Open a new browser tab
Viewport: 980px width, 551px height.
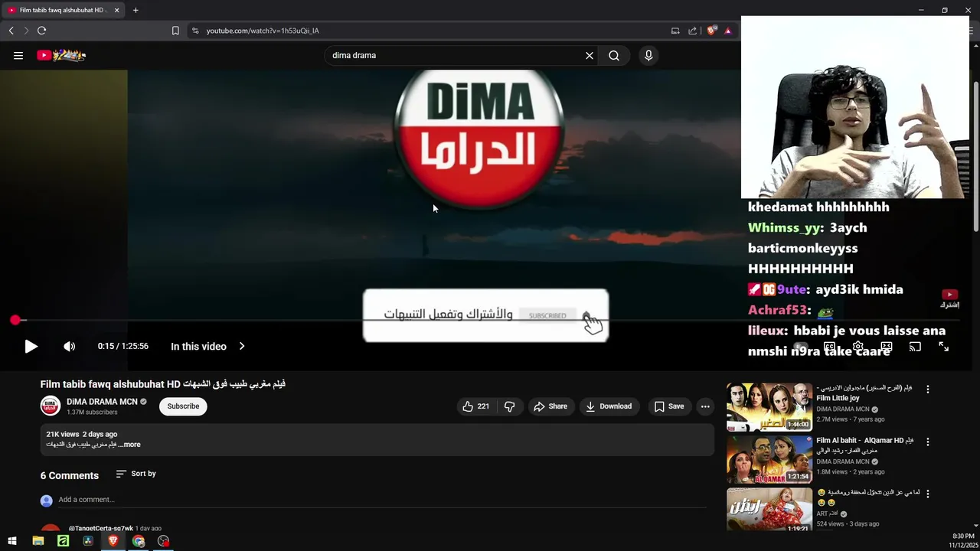(136, 10)
